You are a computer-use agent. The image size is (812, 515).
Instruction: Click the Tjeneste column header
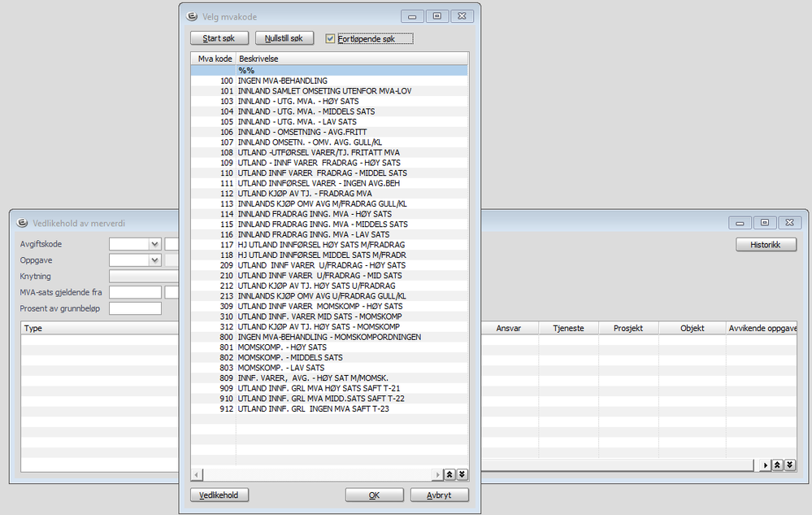point(569,328)
